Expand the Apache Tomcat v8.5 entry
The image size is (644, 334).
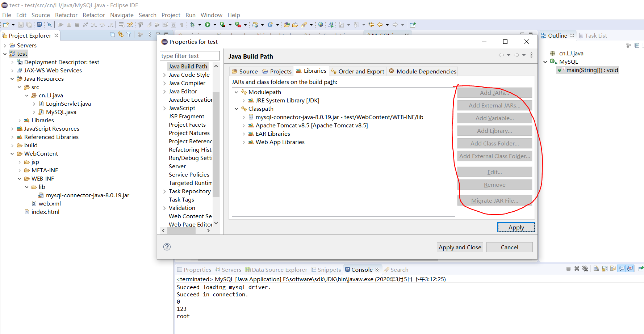(x=244, y=125)
